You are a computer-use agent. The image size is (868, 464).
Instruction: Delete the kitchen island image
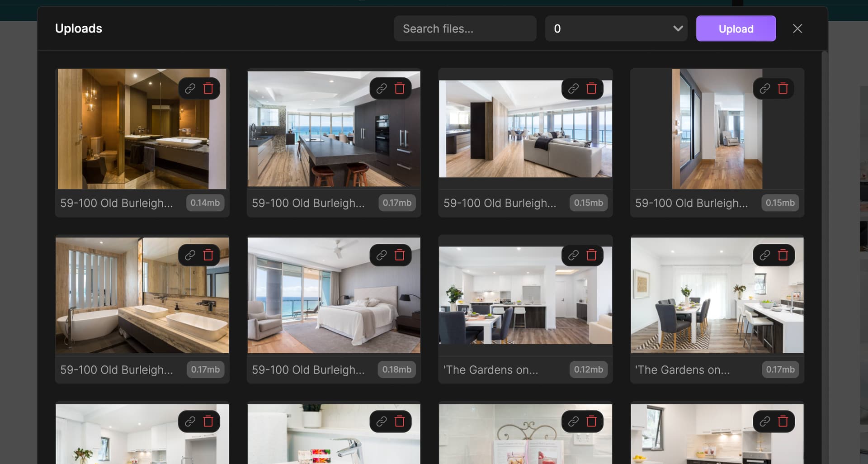(400, 88)
